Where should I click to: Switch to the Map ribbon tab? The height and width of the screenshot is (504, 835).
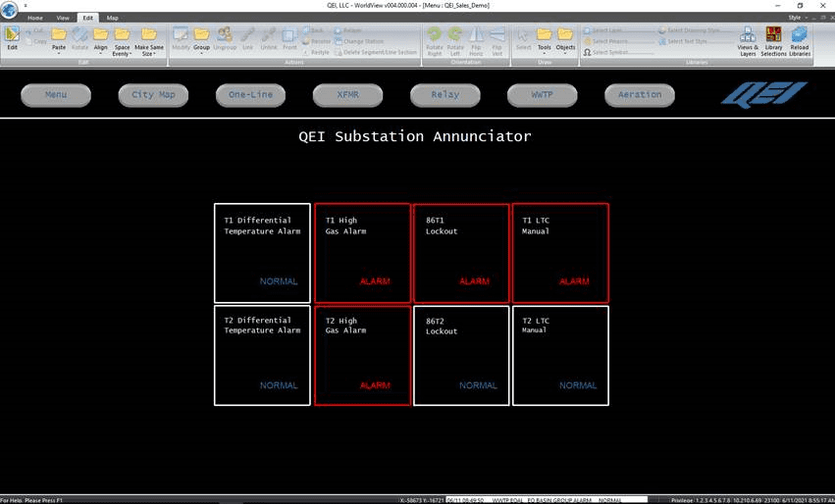coord(113,18)
